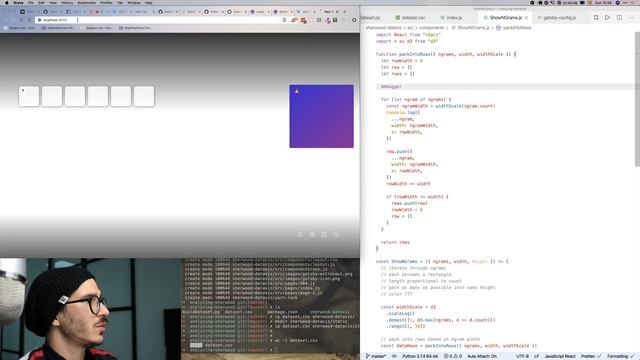Open the Apple menu
This screenshot has height=360, width=640.
[x=7, y=2]
